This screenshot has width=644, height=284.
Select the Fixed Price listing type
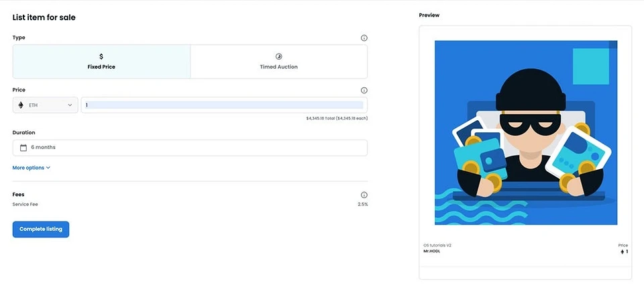(101, 62)
